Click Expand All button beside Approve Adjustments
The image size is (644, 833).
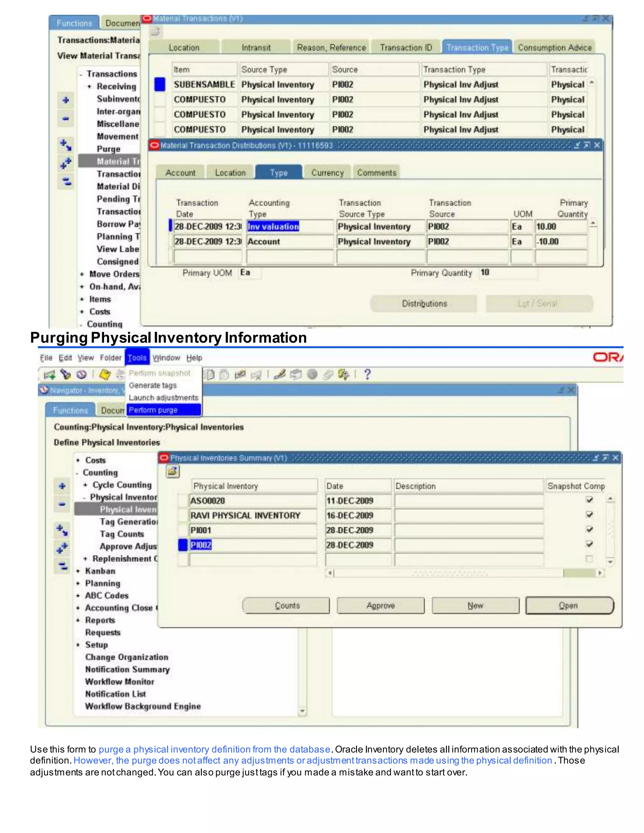(62, 549)
